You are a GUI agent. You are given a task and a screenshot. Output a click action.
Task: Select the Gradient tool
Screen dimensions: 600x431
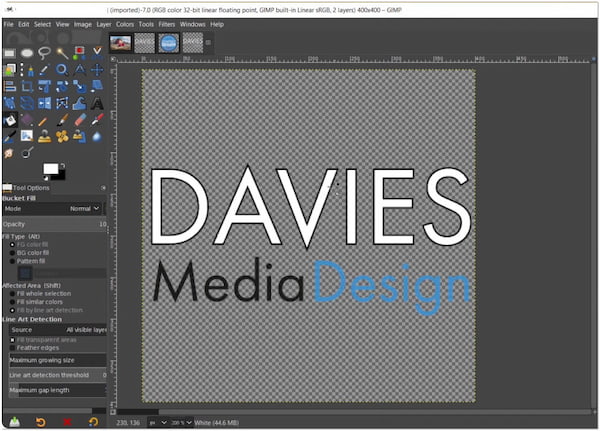pyautogui.click(x=27, y=120)
